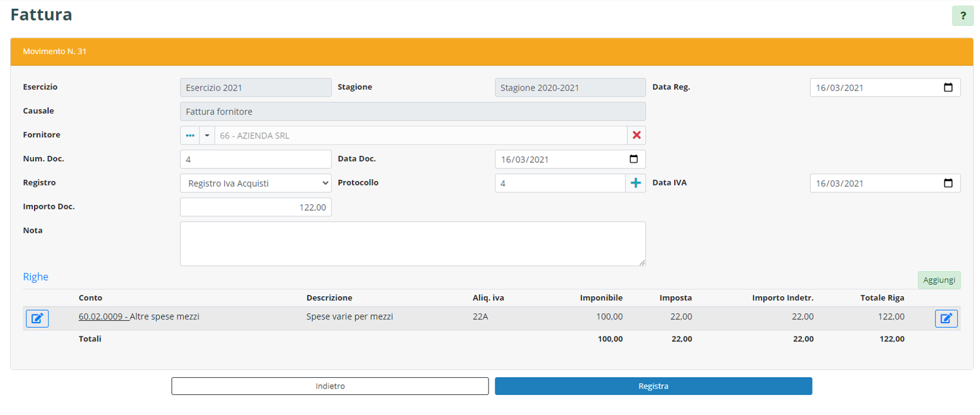
Task: Click the Movimento N. 31 orange header
Action: click(x=491, y=52)
